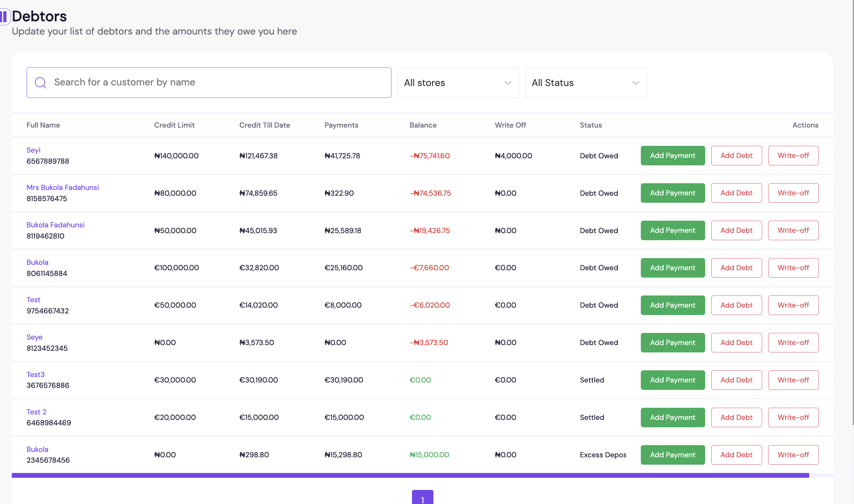Open the All stores dropdown
Viewport: 854px width, 504px height.
point(458,83)
